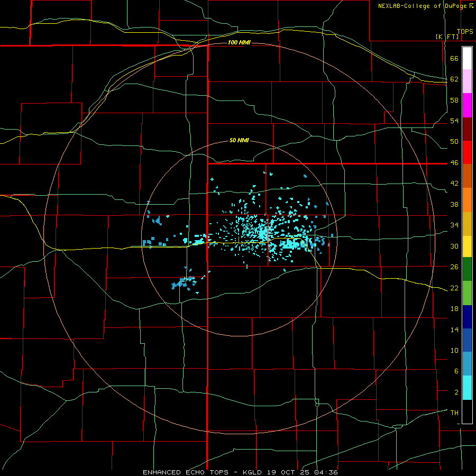This screenshot has height=476, width=476.
Task: Click the "42" legend value
Action: pos(454,184)
